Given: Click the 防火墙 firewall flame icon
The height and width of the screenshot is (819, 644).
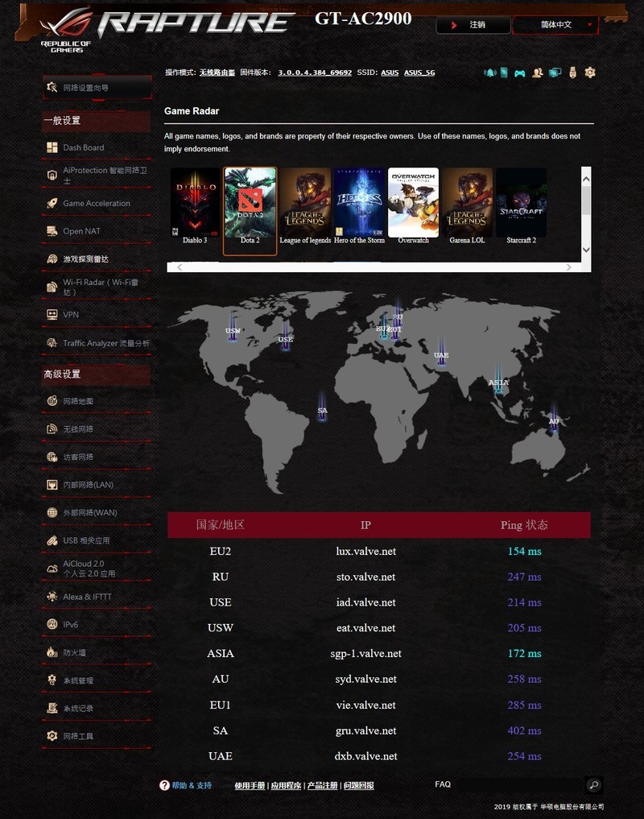Looking at the screenshot, I should pyautogui.click(x=52, y=652).
